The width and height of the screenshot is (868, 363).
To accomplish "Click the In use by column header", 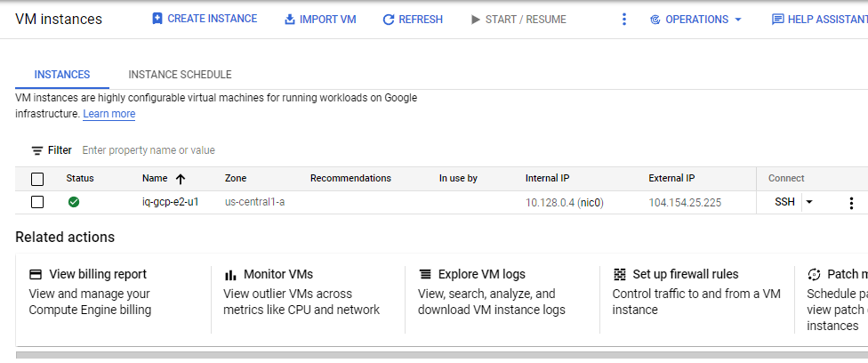I will tap(458, 179).
